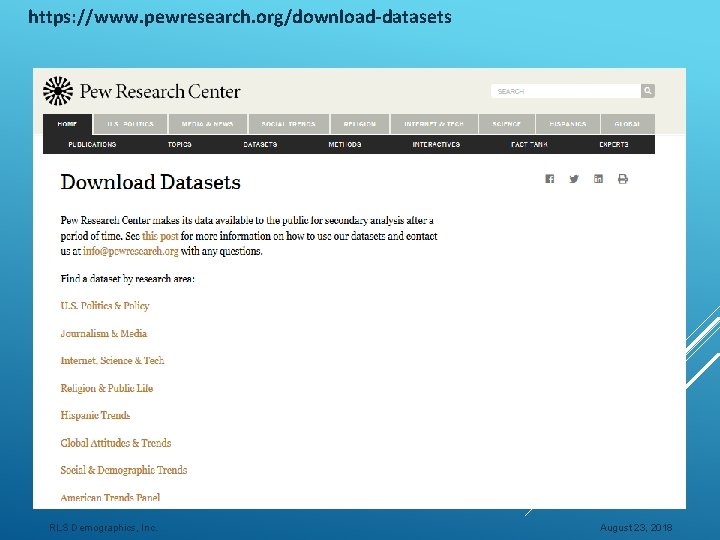
Task: Click the info@pewresearch.org email link
Action: [x=131, y=251]
